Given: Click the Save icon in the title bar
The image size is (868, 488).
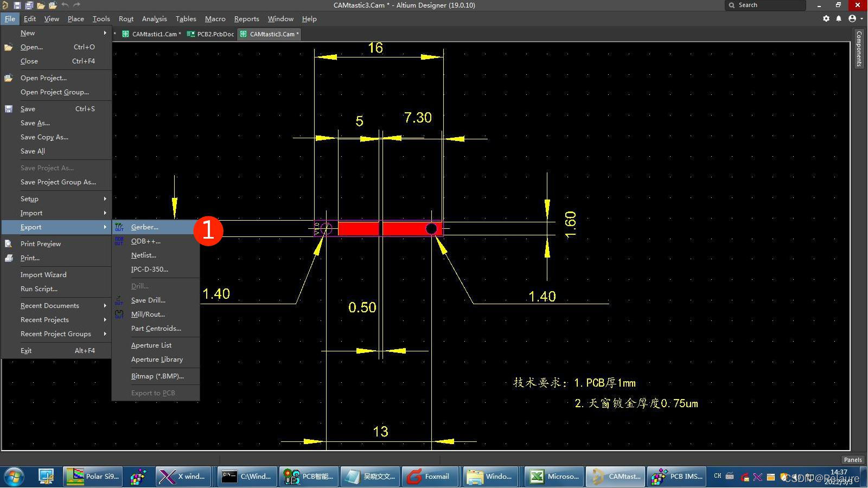Looking at the screenshot, I should pyautogui.click(x=17, y=5).
